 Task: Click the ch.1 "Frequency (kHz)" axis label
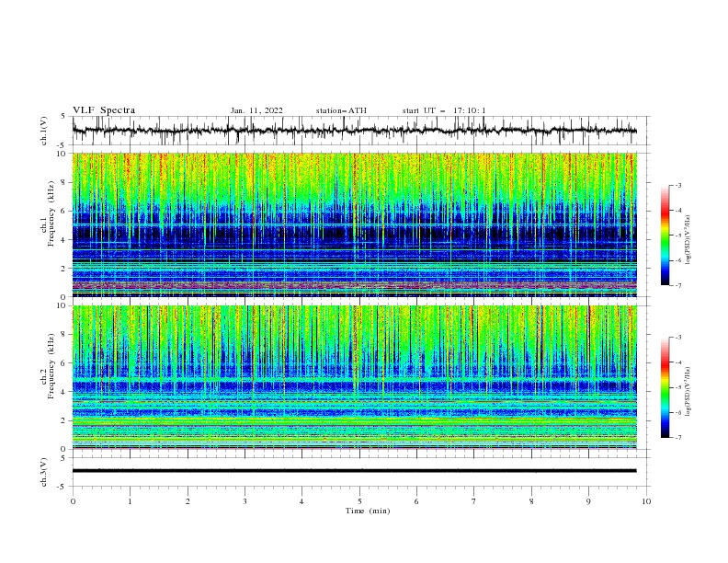click(51, 213)
